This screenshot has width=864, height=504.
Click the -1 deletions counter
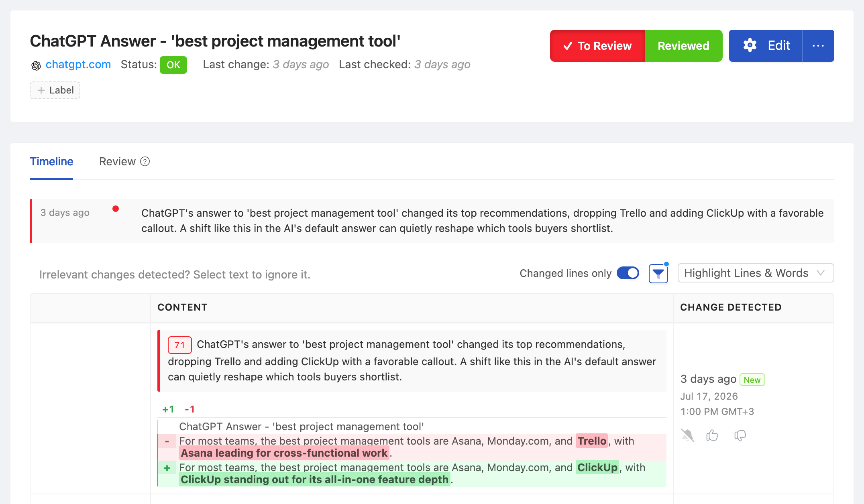tap(190, 409)
